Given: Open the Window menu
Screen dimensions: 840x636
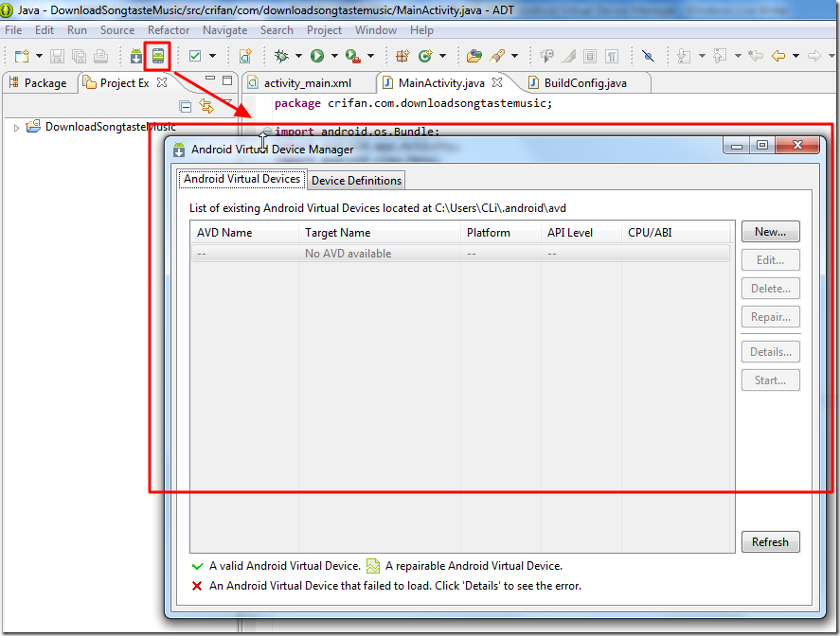Looking at the screenshot, I should (x=376, y=30).
